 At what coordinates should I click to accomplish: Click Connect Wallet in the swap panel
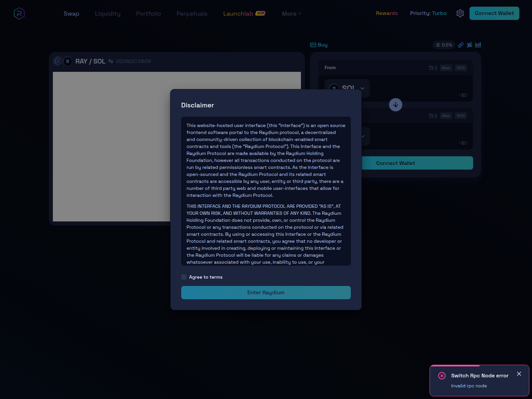point(417,163)
